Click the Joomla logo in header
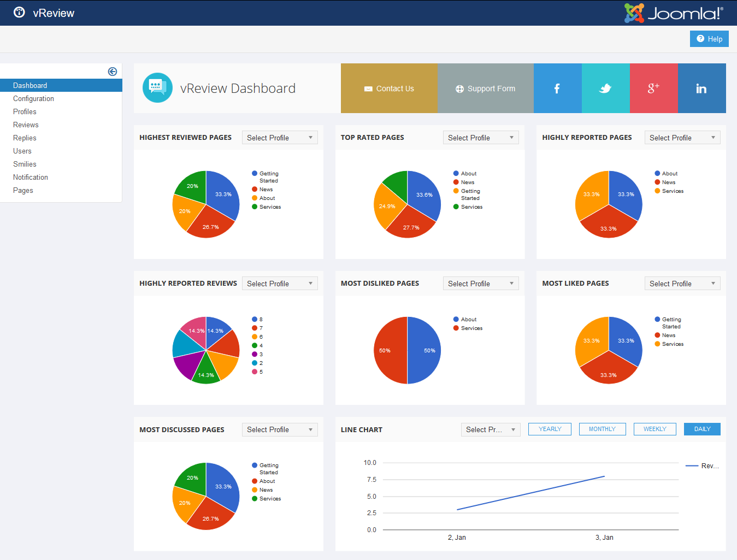The width and height of the screenshot is (737, 560). point(674,13)
